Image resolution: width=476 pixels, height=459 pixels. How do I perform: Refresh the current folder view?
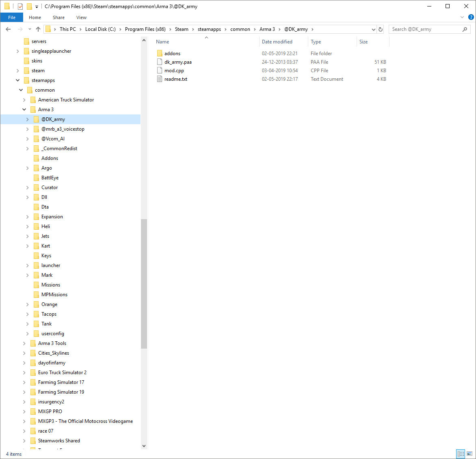pyautogui.click(x=381, y=29)
